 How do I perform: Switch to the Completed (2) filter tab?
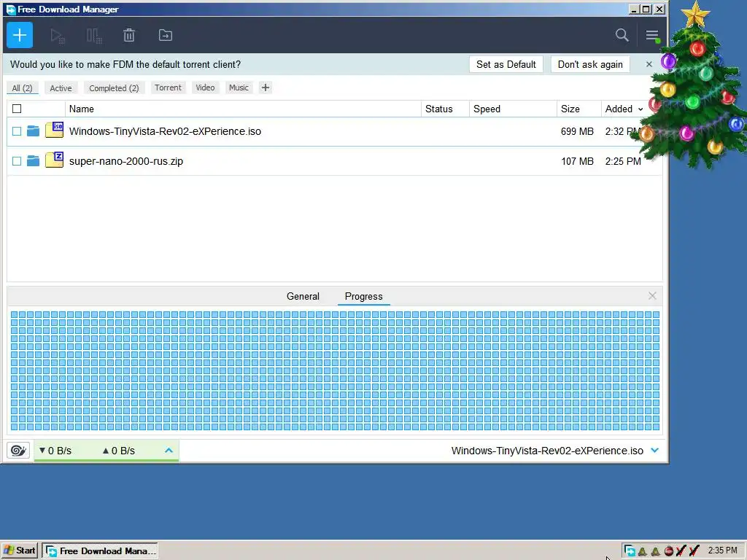[x=114, y=88]
